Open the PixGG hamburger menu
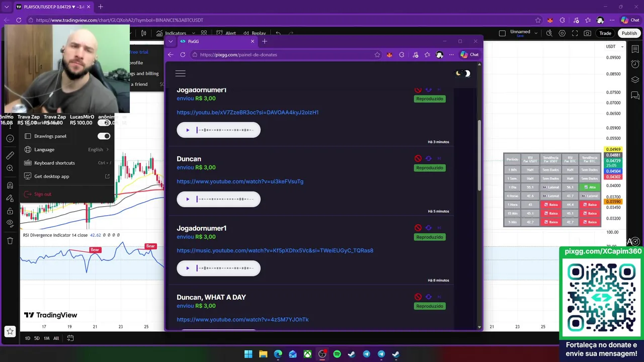The height and width of the screenshot is (362, 644). tap(180, 73)
